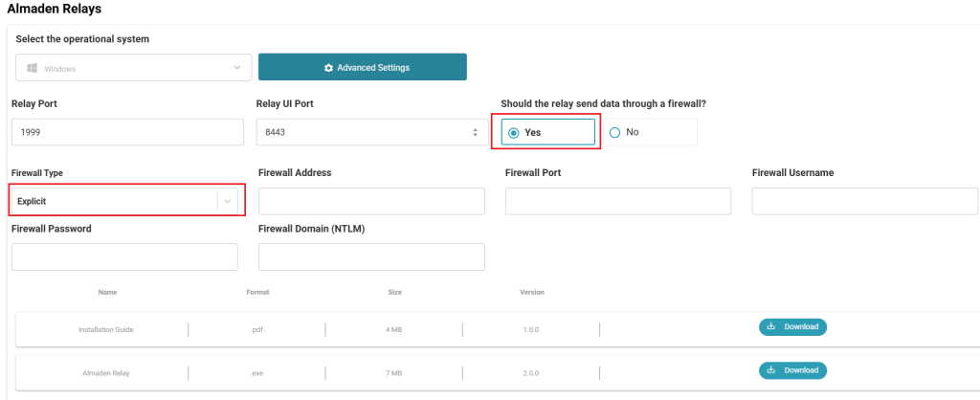Download the Installation Guide pdf

pos(792,327)
